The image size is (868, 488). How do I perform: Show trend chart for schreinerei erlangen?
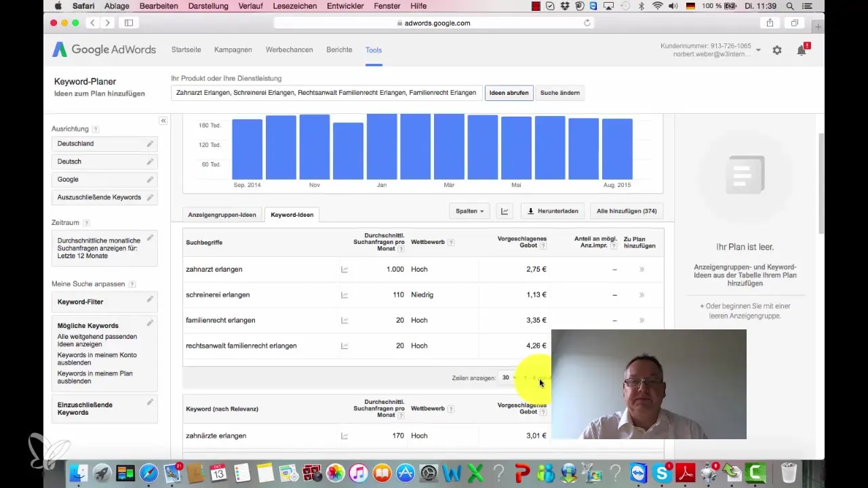(x=344, y=295)
